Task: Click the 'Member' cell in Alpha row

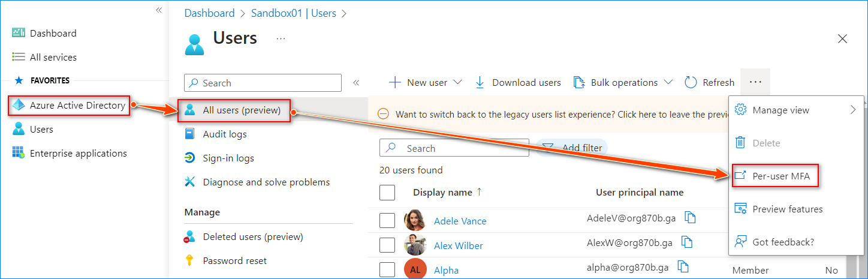Action: 751,271
